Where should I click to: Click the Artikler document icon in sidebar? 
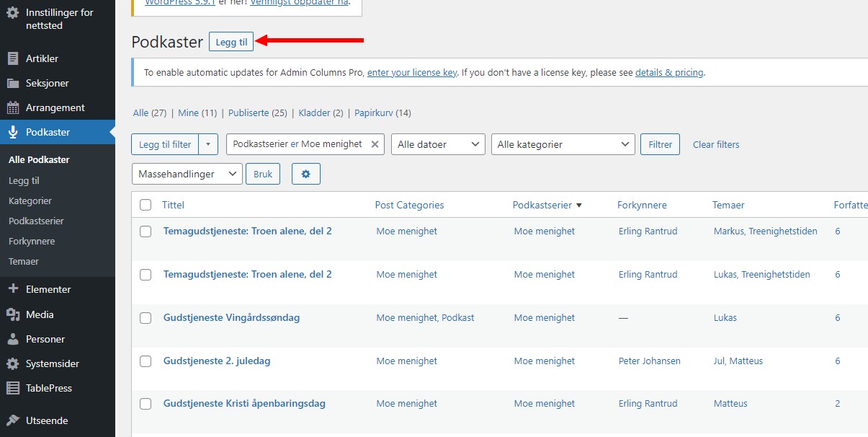[x=13, y=58]
